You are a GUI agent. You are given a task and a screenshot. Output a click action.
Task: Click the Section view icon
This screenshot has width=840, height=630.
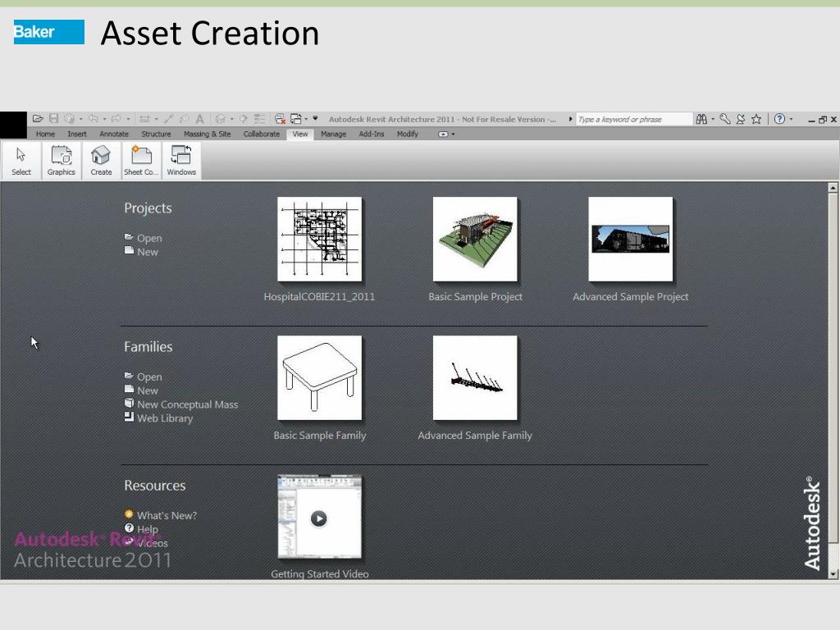(244, 119)
